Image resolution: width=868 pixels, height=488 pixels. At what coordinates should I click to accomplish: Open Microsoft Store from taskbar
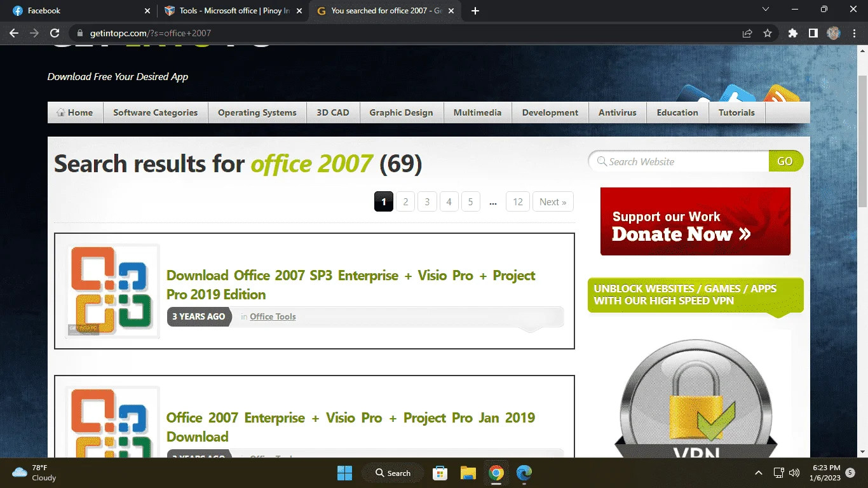[439, 473]
